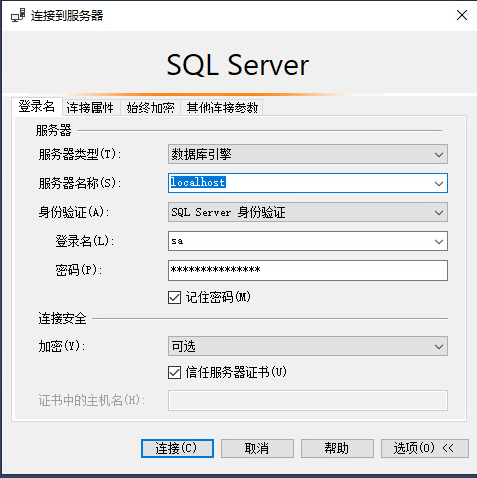Uncheck the 记住密码 checkbox
Image resolution: width=477 pixels, height=478 pixels.
[x=174, y=297]
